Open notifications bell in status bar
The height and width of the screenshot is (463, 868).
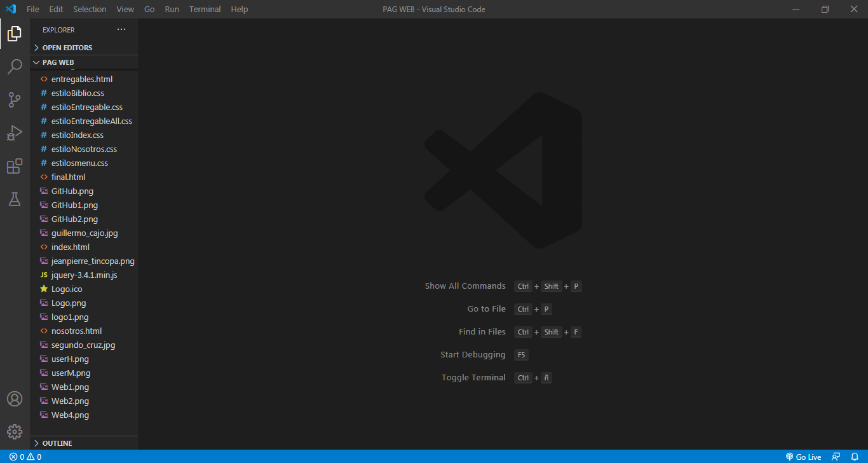point(855,457)
